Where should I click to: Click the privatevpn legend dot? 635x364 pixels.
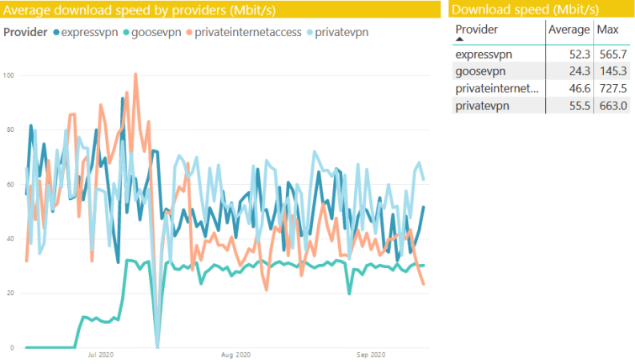pyautogui.click(x=307, y=33)
